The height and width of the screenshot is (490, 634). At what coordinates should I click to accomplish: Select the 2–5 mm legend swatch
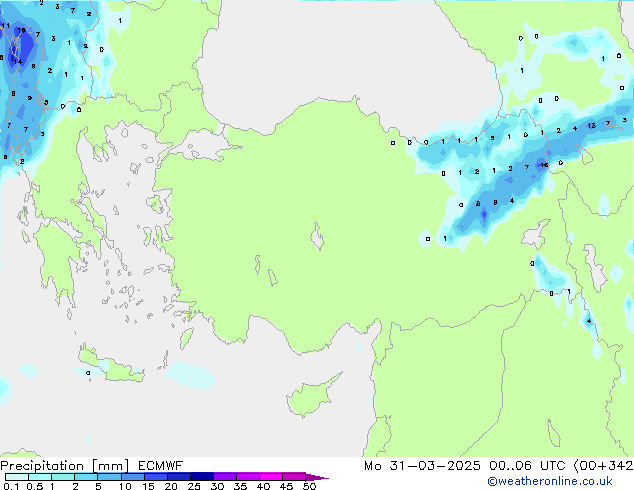(86, 477)
